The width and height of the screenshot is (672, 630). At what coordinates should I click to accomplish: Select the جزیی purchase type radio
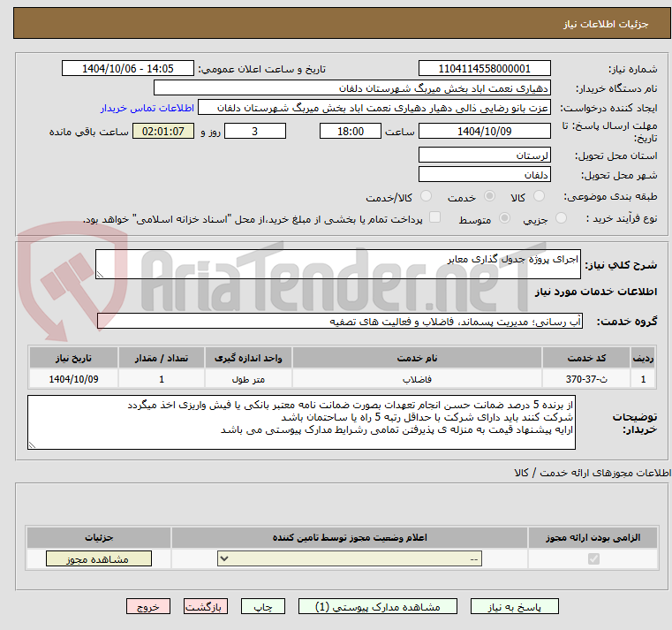click(x=561, y=218)
